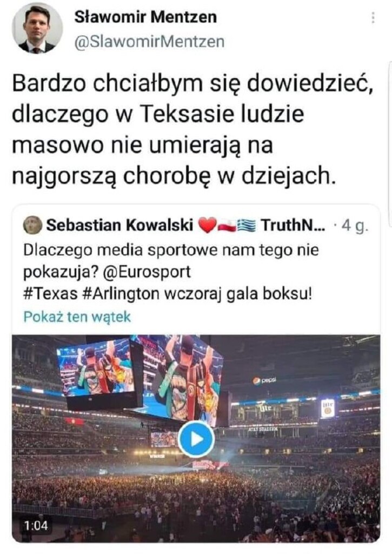This screenshot has width=392, height=554.
Task: Click the Greek flag emoji icon
Action: (x=247, y=226)
